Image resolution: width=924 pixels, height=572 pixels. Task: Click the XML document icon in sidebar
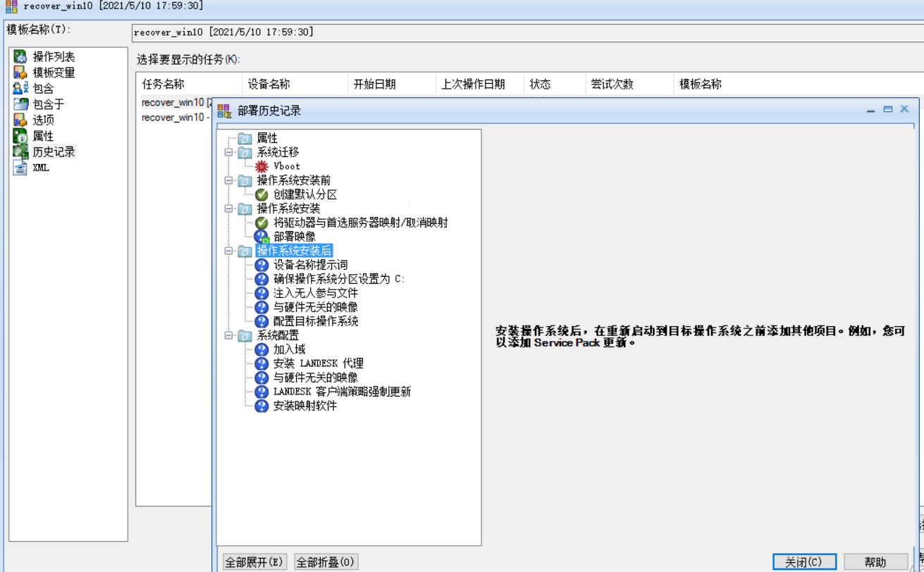(x=20, y=168)
